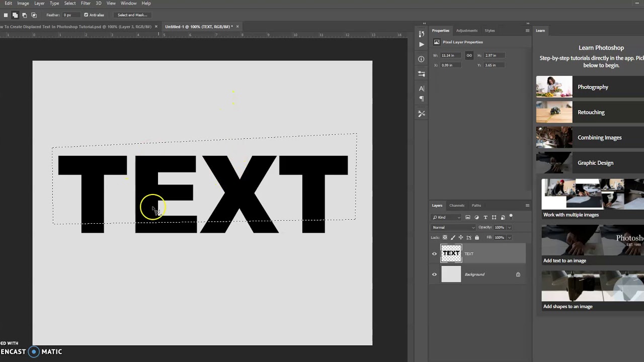The height and width of the screenshot is (362, 644).
Task: Expand the Opacity slider dropdown arrow
Action: click(x=509, y=227)
